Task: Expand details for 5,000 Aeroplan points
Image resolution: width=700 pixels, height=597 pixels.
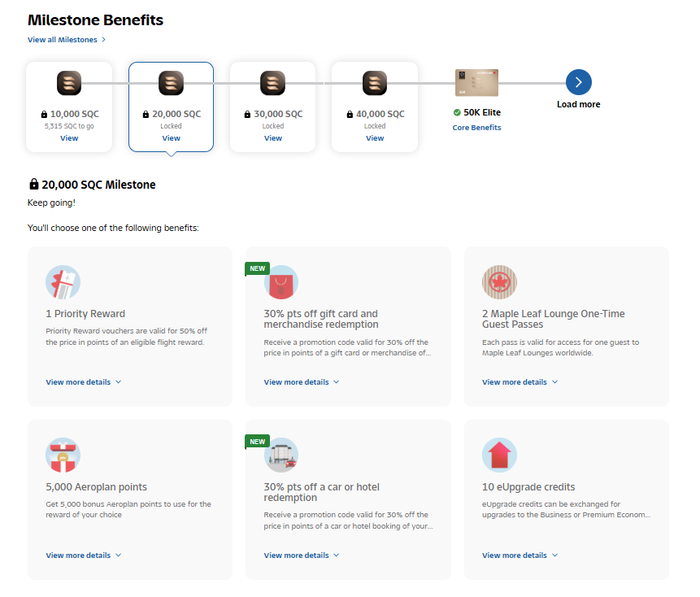Action: pyautogui.click(x=84, y=556)
